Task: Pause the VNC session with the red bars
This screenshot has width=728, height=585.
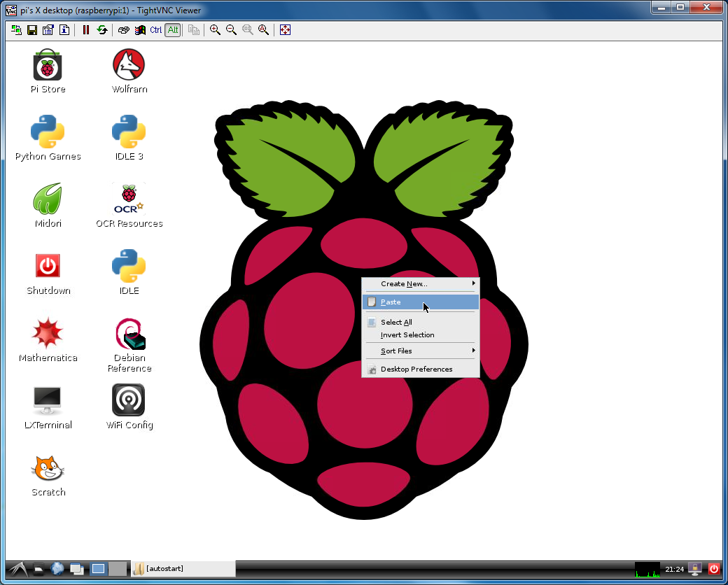Action: pos(86,30)
